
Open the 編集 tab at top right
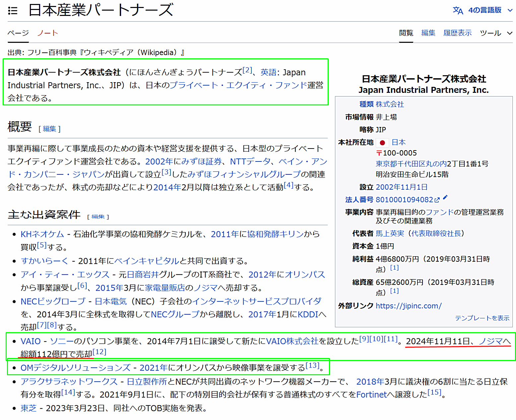(428, 33)
